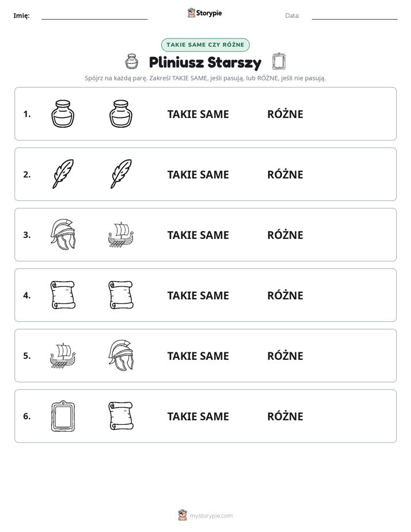Click the Data date line field

(x=355, y=16)
